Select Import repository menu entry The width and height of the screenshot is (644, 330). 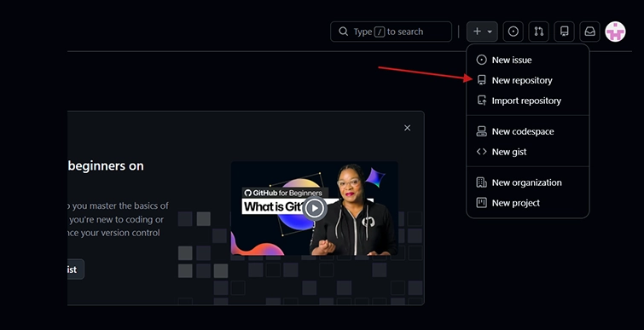[528, 101]
